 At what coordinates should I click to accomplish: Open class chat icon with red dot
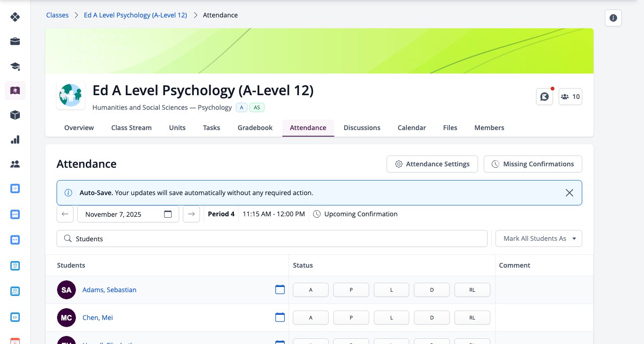(x=545, y=97)
